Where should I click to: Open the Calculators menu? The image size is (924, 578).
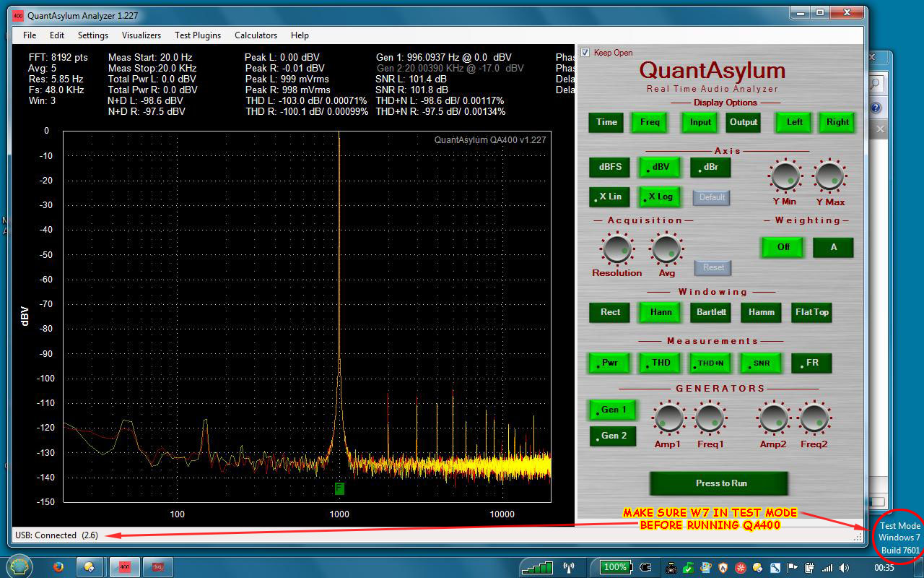(256, 35)
